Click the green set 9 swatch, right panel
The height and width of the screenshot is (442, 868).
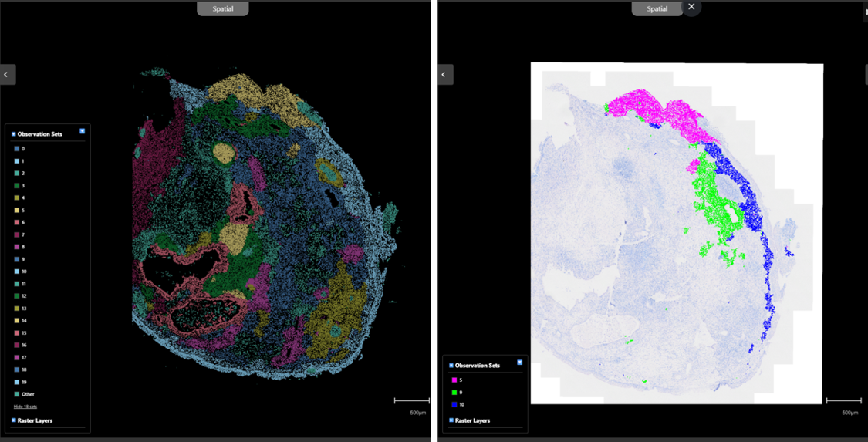(454, 392)
